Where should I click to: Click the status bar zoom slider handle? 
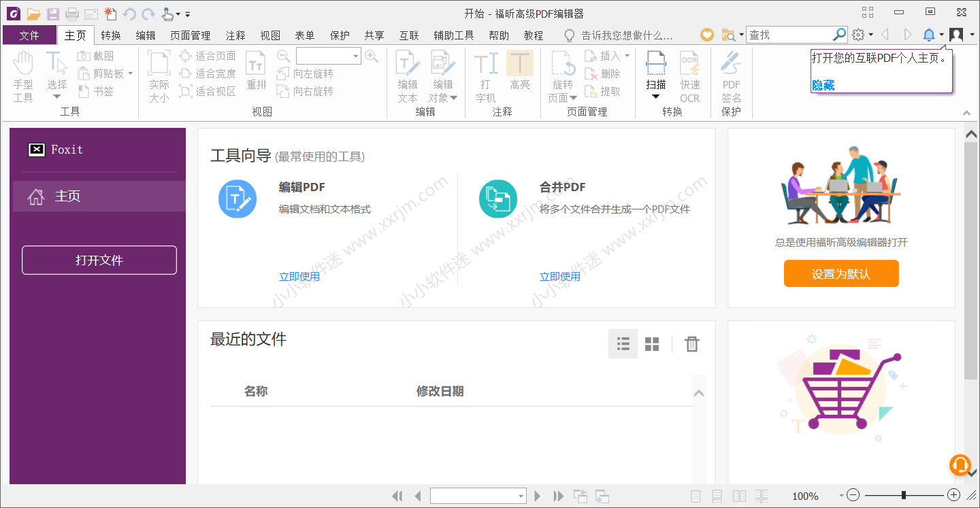(x=904, y=495)
